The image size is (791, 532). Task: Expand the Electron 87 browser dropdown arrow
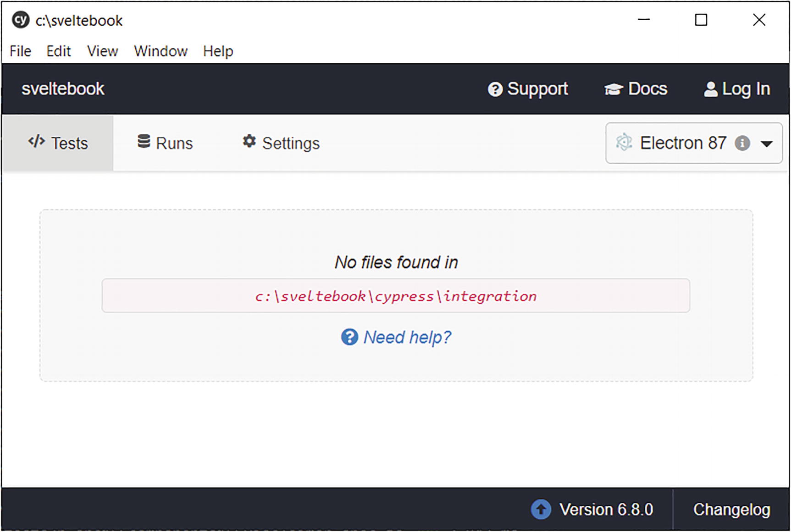click(766, 144)
